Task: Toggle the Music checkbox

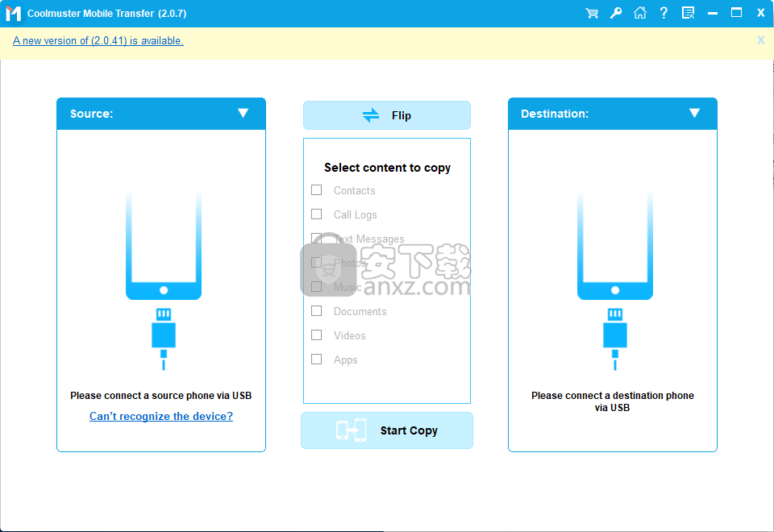Action: pyautogui.click(x=316, y=287)
